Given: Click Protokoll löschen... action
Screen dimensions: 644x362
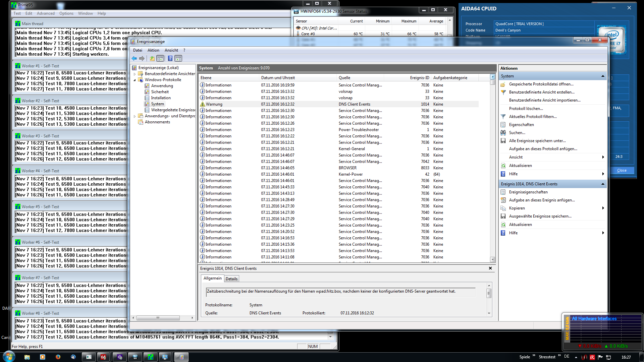Looking at the screenshot, I should (526, 109).
